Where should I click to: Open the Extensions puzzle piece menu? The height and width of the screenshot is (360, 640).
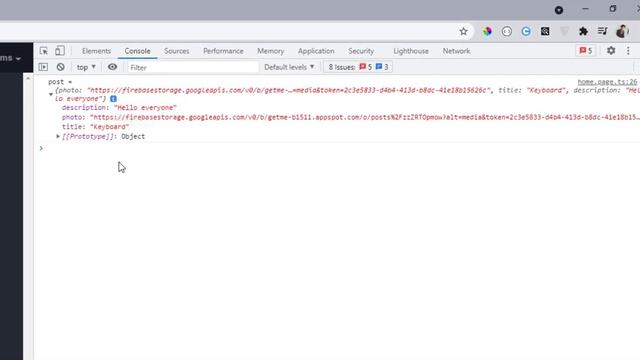click(583, 31)
